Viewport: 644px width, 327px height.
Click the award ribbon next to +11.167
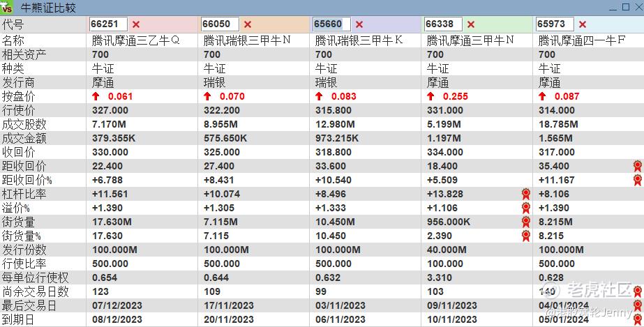(x=638, y=180)
